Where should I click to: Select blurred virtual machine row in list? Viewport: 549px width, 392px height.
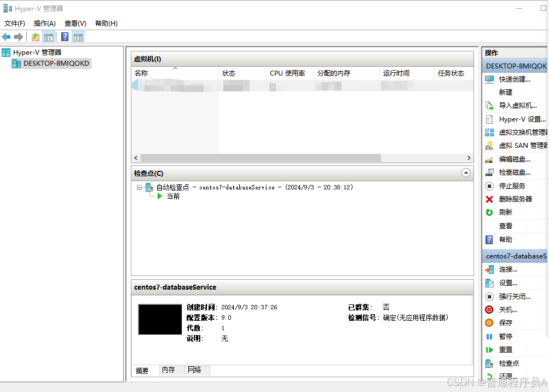point(303,85)
